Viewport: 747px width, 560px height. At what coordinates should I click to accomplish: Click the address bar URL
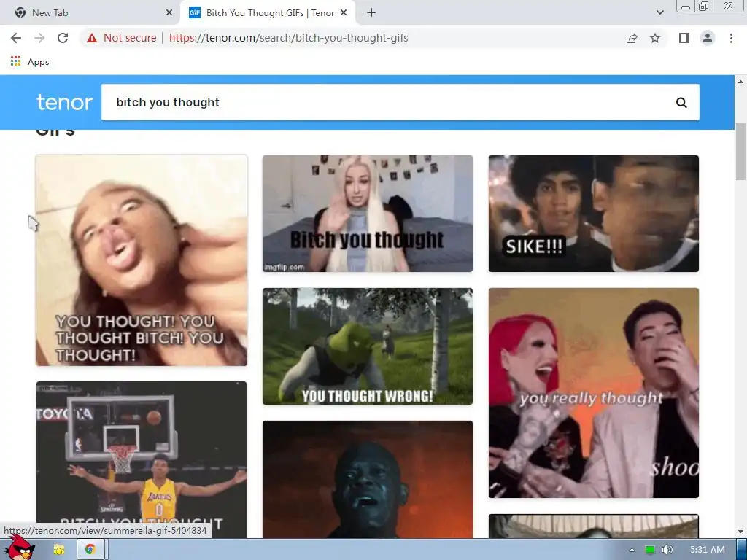click(289, 38)
